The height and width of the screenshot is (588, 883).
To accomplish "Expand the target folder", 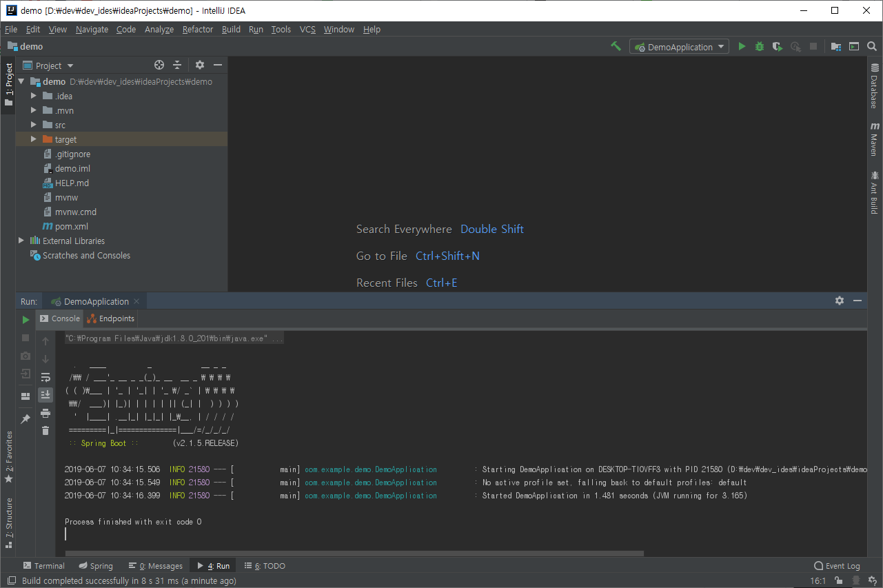I will (x=34, y=139).
